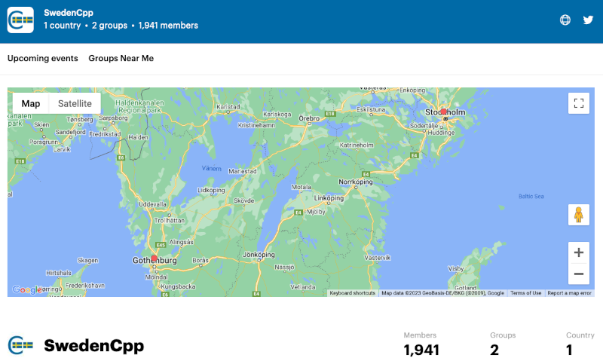Click the Norrköping label on the map
The width and height of the screenshot is (603, 364).
[x=356, y=182]
